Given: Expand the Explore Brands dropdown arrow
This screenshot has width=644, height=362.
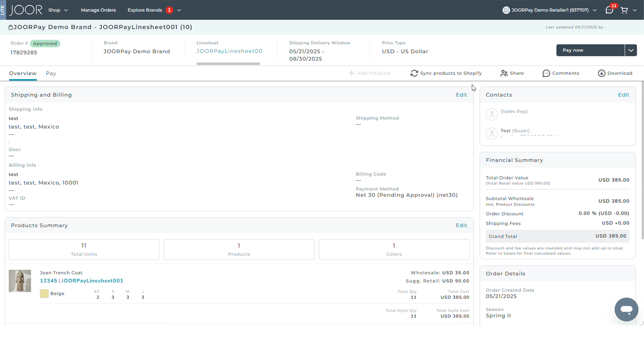Looking at the screenshot, I should pos(179,10).
